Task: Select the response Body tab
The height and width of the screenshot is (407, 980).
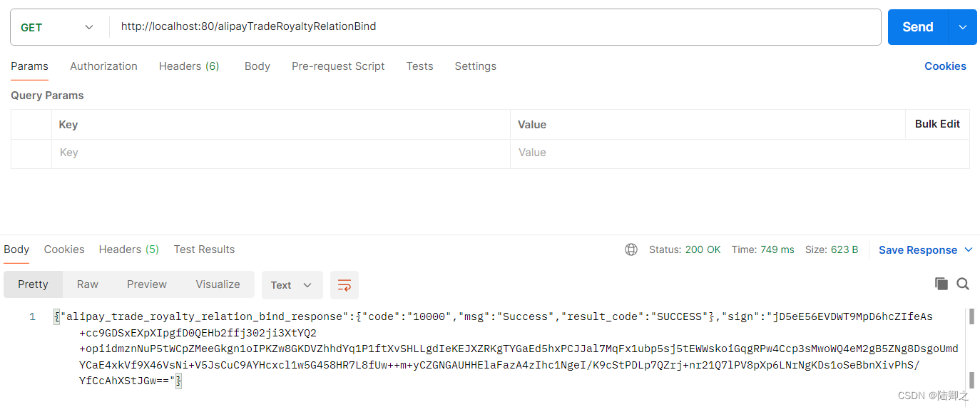Action: [16, 249]
